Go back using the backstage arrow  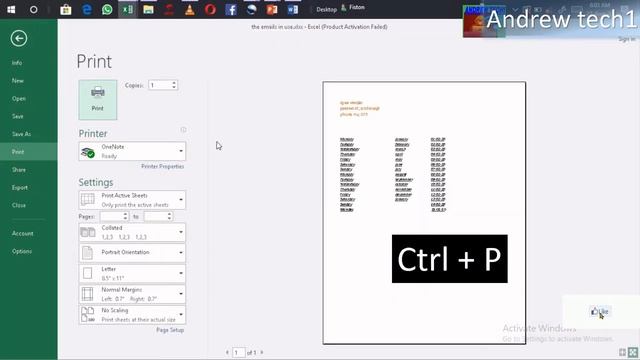click(19, 39)
